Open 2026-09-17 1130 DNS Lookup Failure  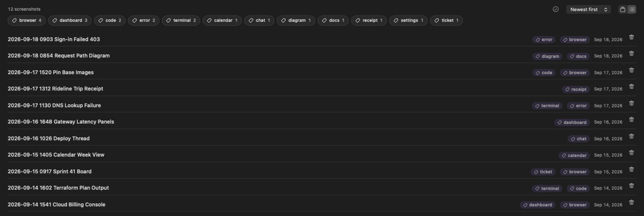tap(54, 105)
